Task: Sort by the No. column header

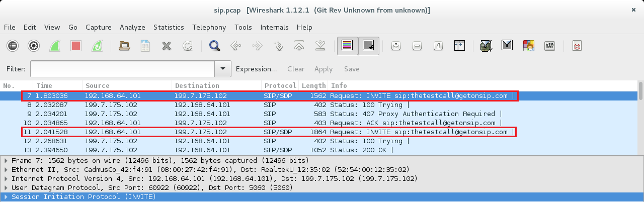Action: pyautogui.click(x=17, y=85)
